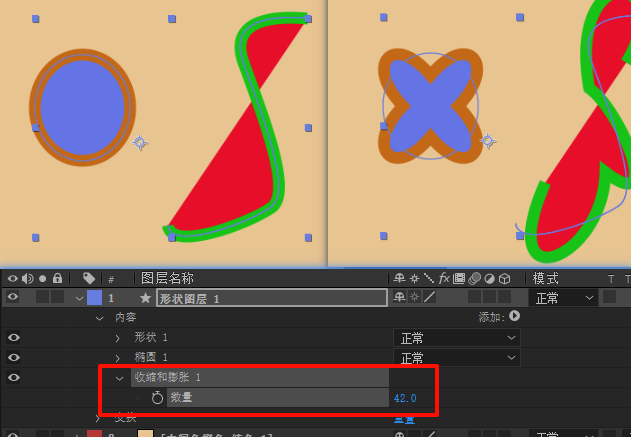Toggle visibility eye of 椭圆 1
Screen dimensions: 631x437
[13, 357]
